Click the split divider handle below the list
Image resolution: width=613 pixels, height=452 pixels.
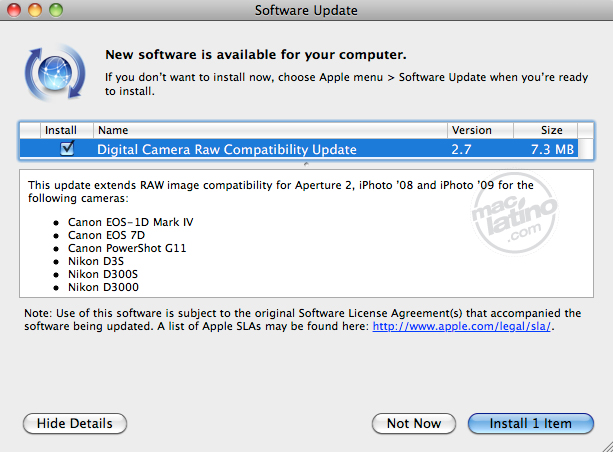coord(306,164)
